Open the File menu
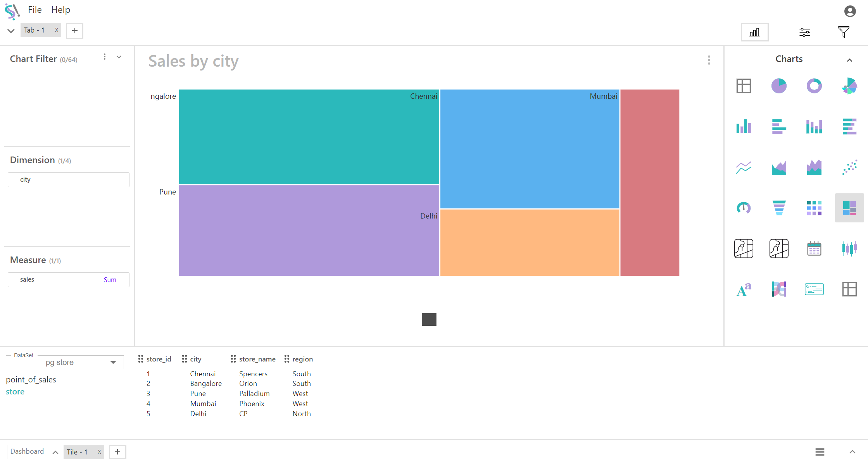 tap(35, 10)
